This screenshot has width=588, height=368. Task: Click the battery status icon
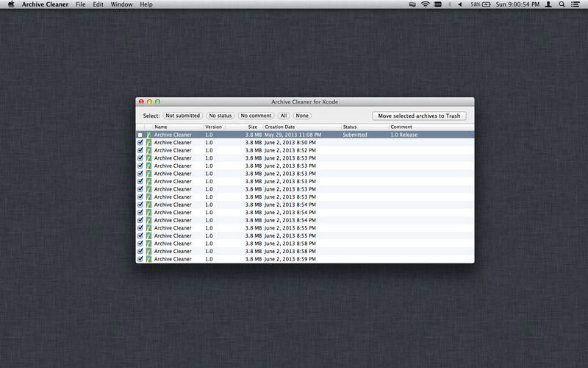pos(487,4)
